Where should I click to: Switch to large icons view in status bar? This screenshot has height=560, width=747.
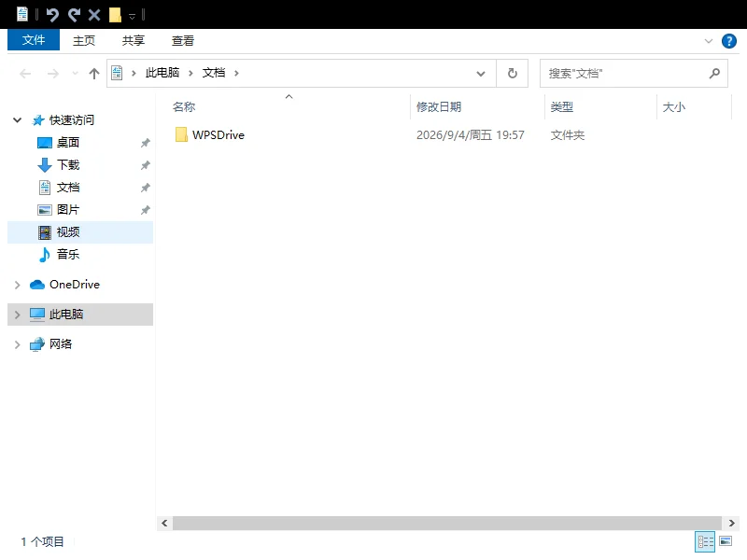(x=726, y=541)
